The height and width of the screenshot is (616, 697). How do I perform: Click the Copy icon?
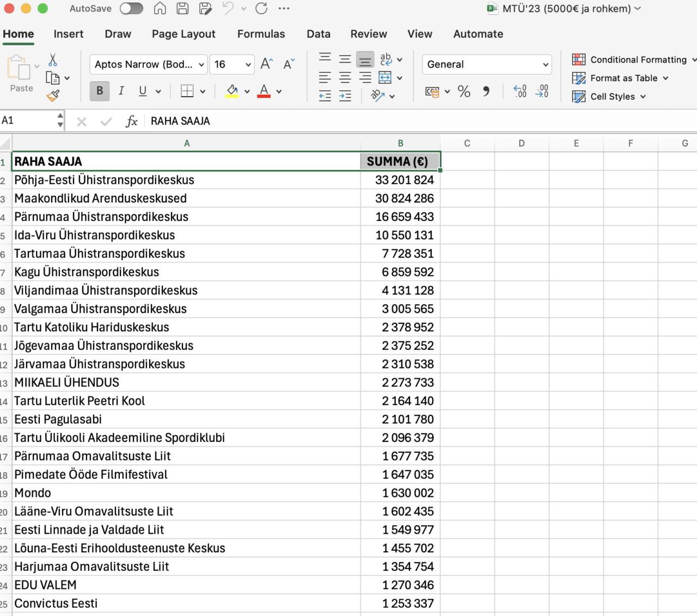(x=52, y=78)
